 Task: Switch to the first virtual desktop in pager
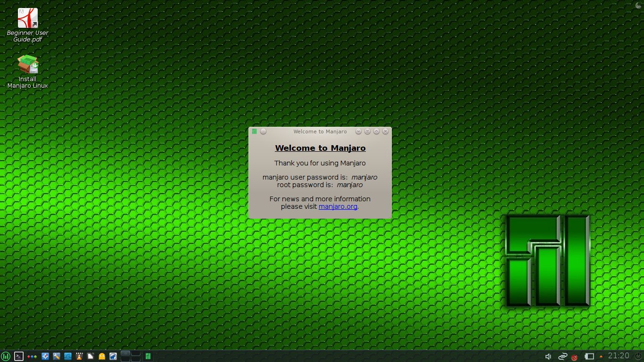click(x=125, y=354)
